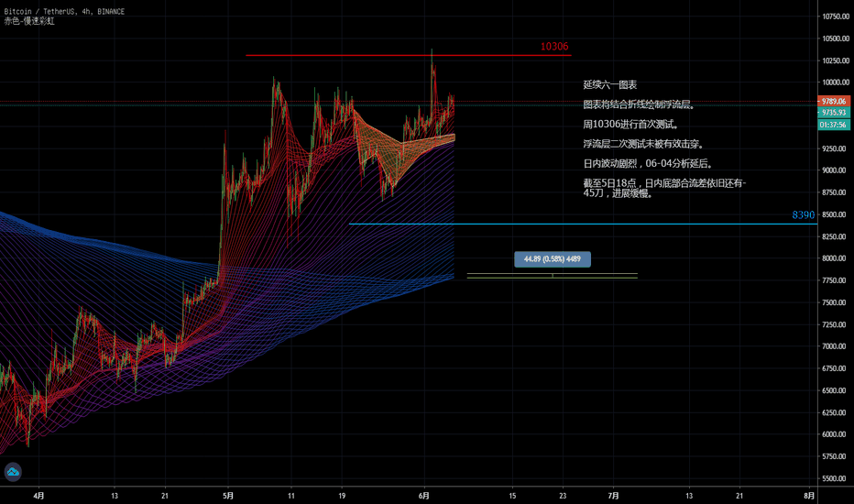Click the 15 date on time axis
This screenshot has height=504, width=854.
pos(512,496)
